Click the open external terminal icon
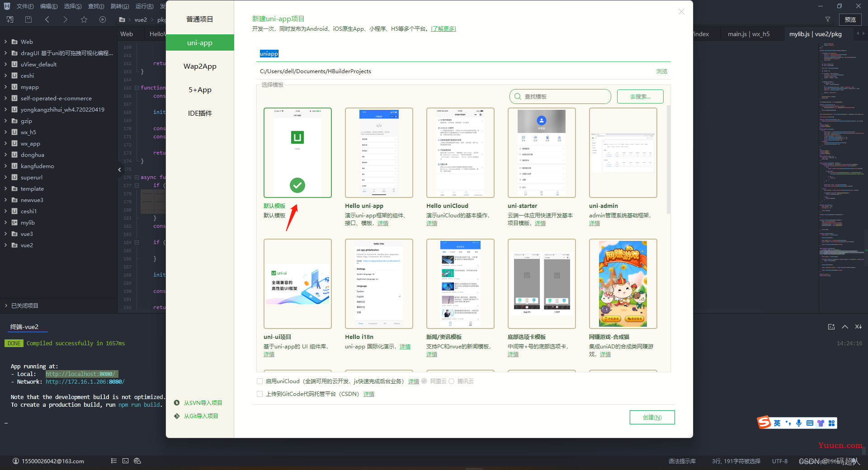 coord(831,327)
